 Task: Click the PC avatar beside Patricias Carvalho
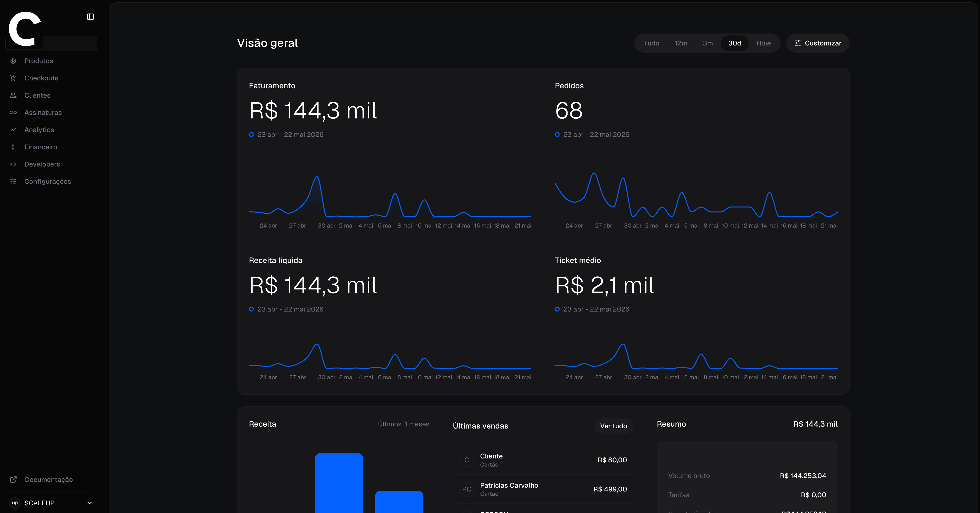(467, 489)
